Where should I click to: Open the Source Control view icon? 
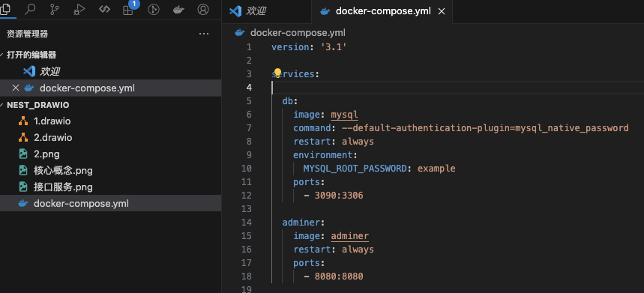pyautogui.click(x=55, y=9)
